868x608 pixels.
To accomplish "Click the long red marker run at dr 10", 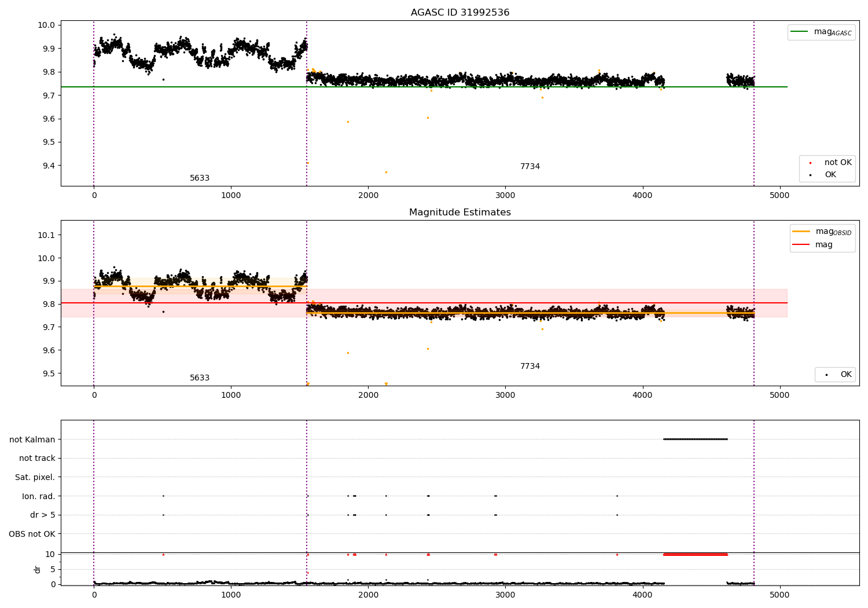I will click(695, 554).
